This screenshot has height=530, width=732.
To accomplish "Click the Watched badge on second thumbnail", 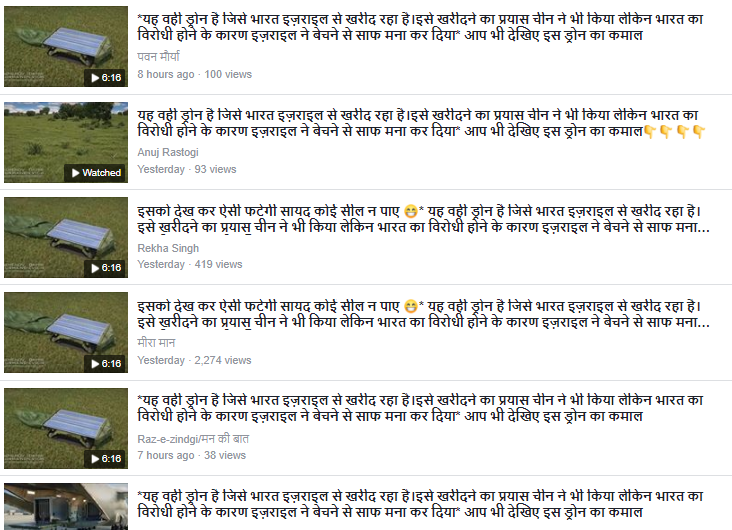I will point(96,173).
